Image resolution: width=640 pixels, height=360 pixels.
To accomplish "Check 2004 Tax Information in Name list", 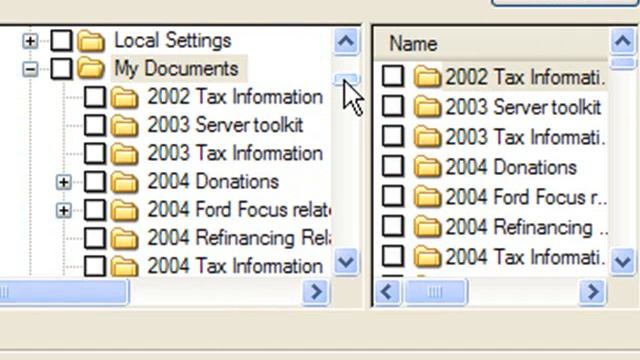I will [x=393, y=256].
